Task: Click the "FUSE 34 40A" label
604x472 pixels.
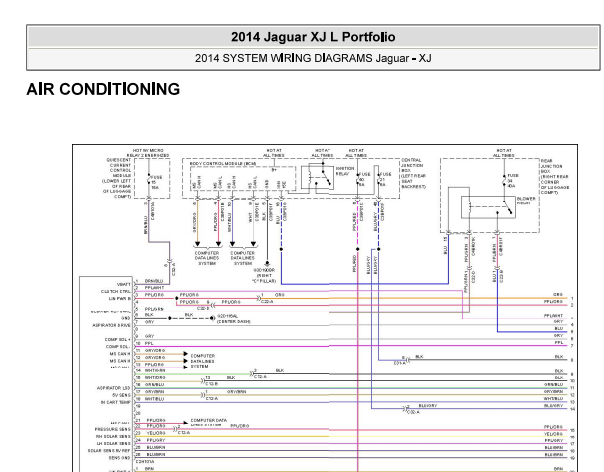Action: 513,181
